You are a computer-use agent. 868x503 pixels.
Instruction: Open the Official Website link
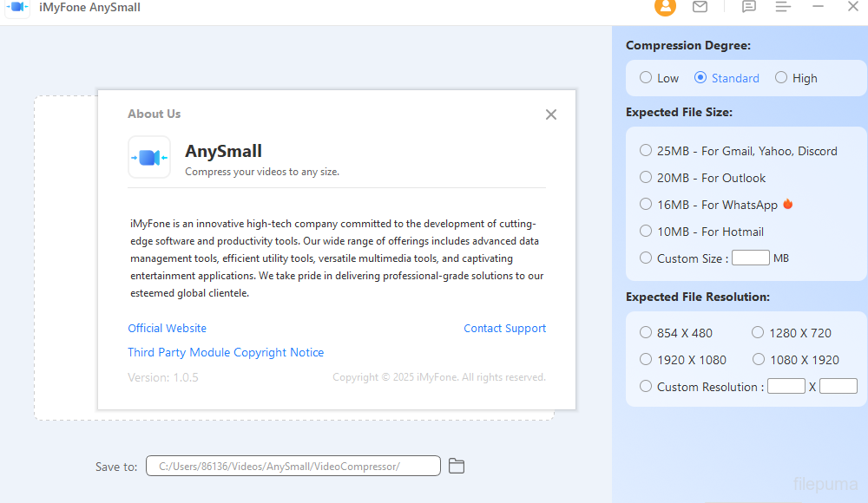[168, 329]
